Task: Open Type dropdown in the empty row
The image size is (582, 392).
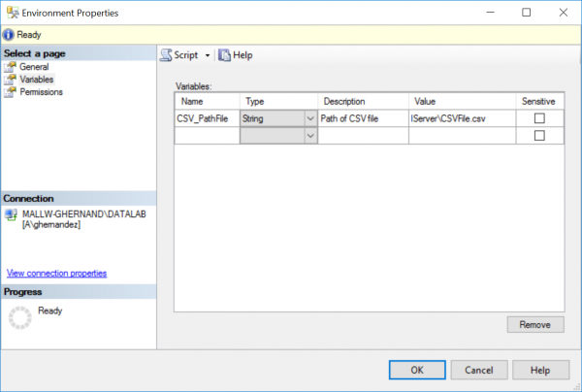Action: pyautogui.click(x=309, y=136)
